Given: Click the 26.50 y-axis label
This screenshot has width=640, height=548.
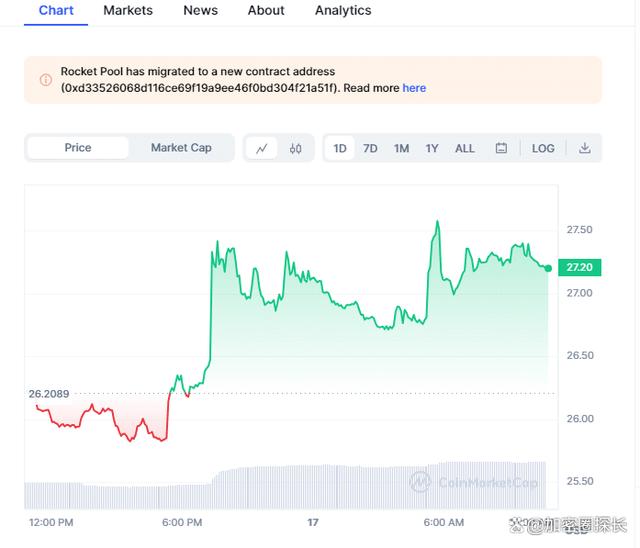Looking at the screenshot, I should point(580,355).
